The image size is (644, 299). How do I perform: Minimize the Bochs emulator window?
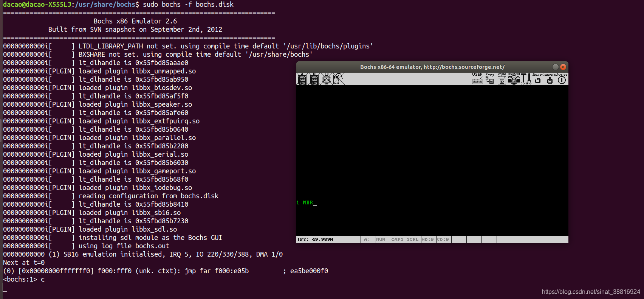pyautogui.click(x=556, y=67)
